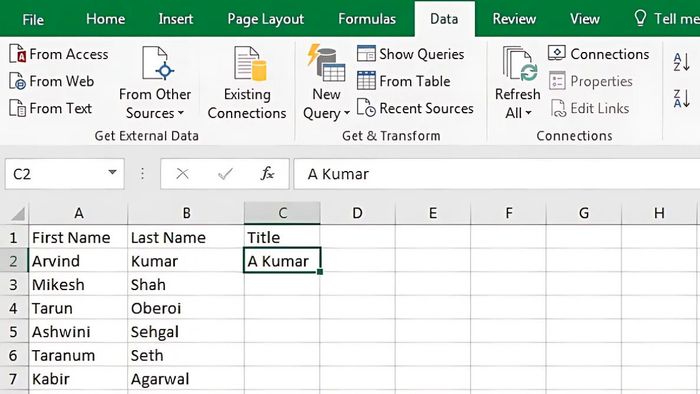700x394 pixels.
Task: Click the Tell me lightbulb icon
Action: coord(640,18)
